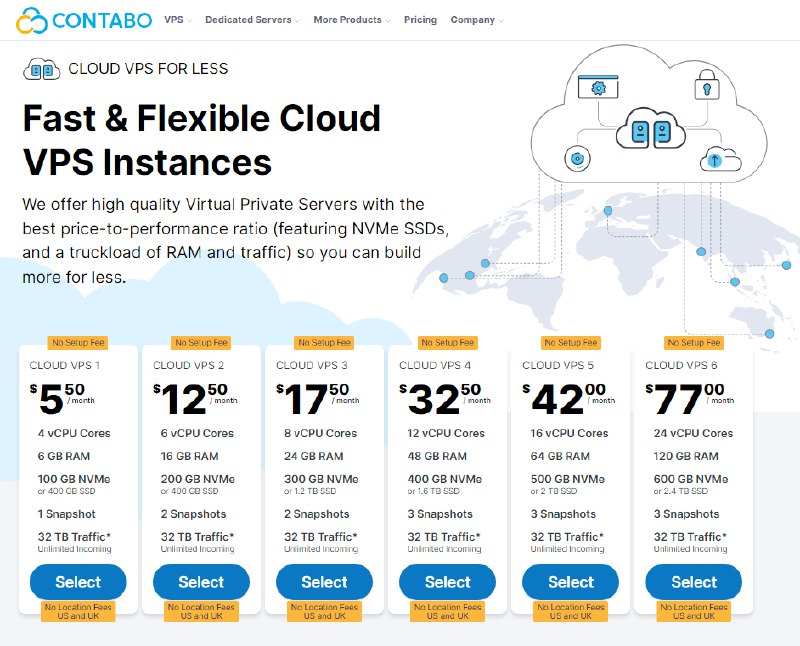Click the Contabo logo
800x646 pixels.
84,20
